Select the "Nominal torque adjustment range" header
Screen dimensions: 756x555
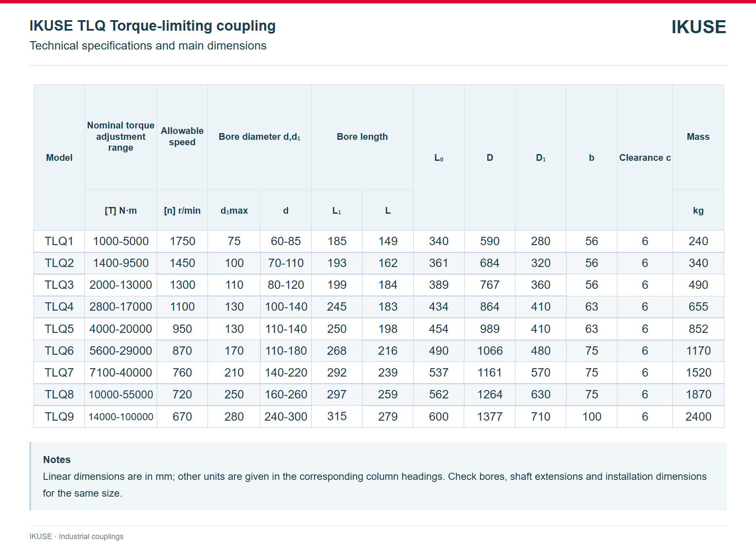[121, 136]
